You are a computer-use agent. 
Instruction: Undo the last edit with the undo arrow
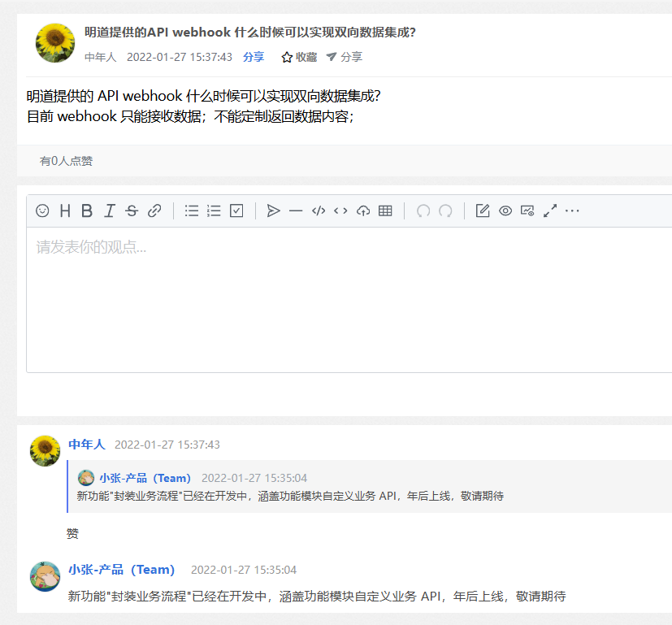pyautogui.click(x=423, y=211)
